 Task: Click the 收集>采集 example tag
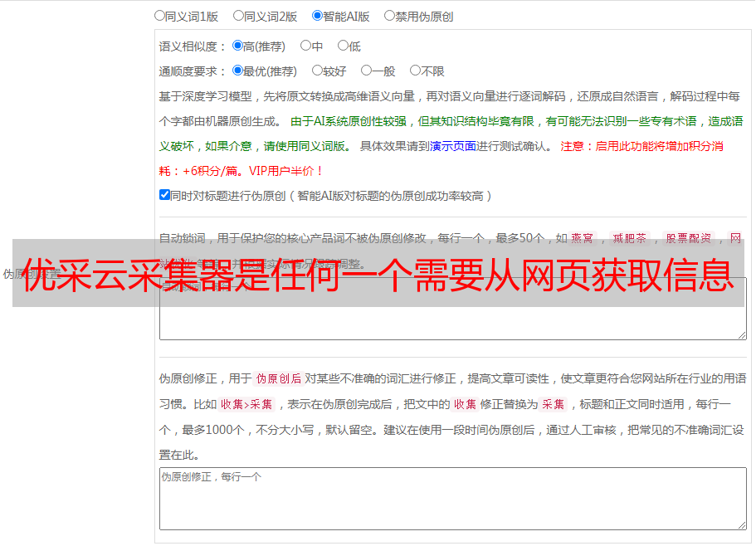click(x=246, y=404)
